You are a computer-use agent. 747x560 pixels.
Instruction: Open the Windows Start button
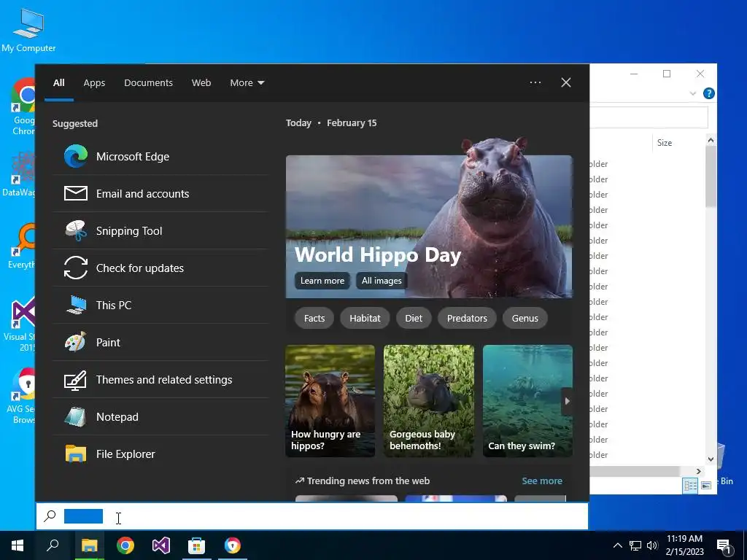pyautogui.click(x=18, y=545)
